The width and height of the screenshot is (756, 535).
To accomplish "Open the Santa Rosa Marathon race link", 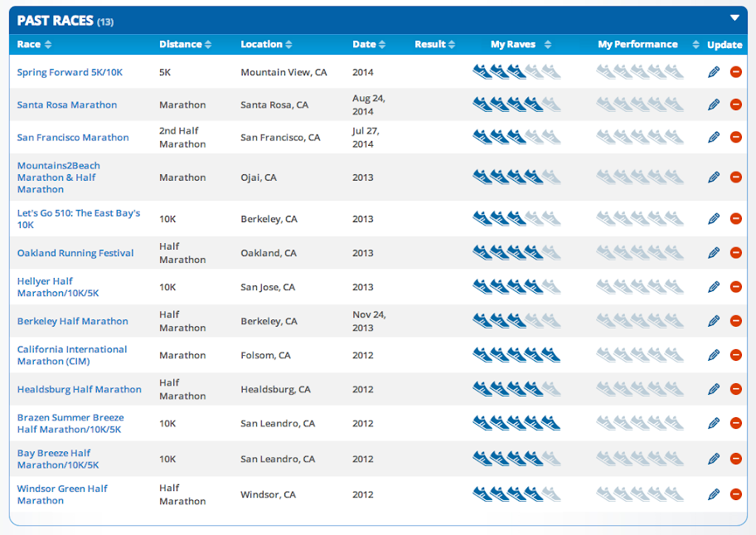I will (67, 105).
